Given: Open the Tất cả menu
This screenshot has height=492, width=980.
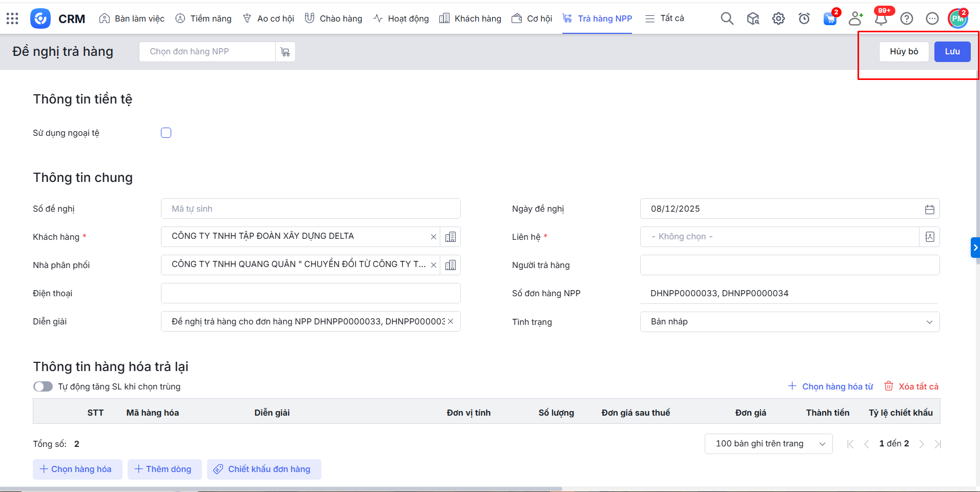Looking at the screenshot, I should coord(664,19).
